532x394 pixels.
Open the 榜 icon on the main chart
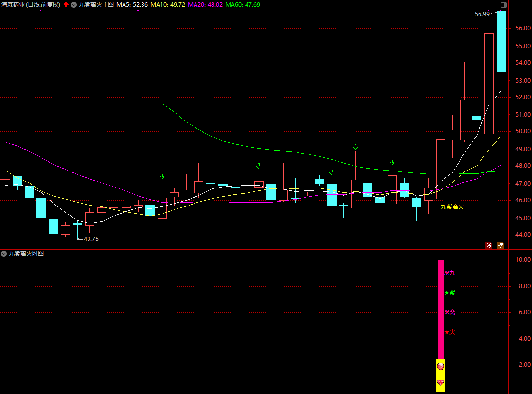click(501, 245)
